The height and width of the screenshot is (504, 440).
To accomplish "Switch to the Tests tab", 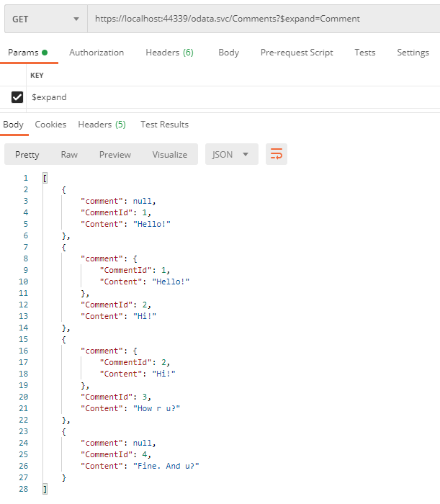I will point(364,53).
